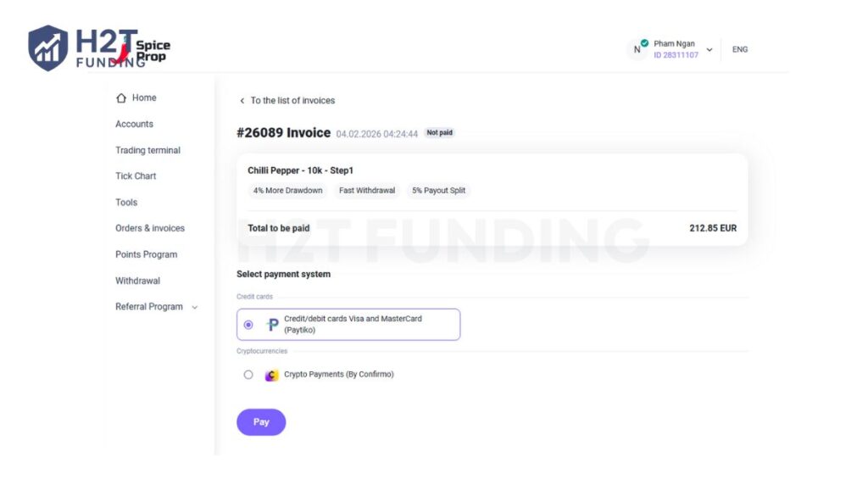868x485 pixels.
Task: Open the ENG language selector
Action: click(x=740, y=49)
